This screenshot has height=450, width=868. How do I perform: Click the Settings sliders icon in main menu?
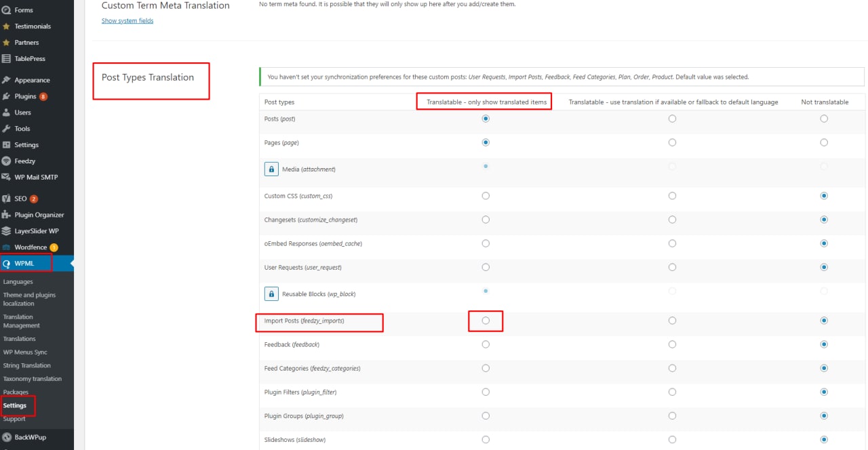tap(6, 145)
